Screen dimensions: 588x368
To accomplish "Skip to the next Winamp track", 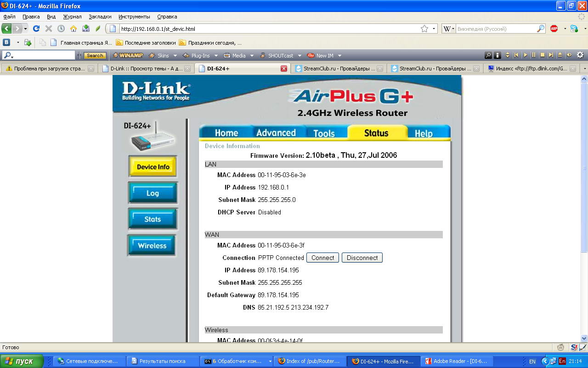I will 551,55.
